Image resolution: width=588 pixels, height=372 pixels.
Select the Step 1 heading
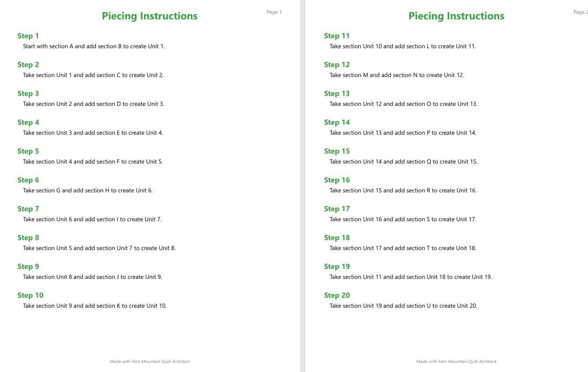pos(28,36)
